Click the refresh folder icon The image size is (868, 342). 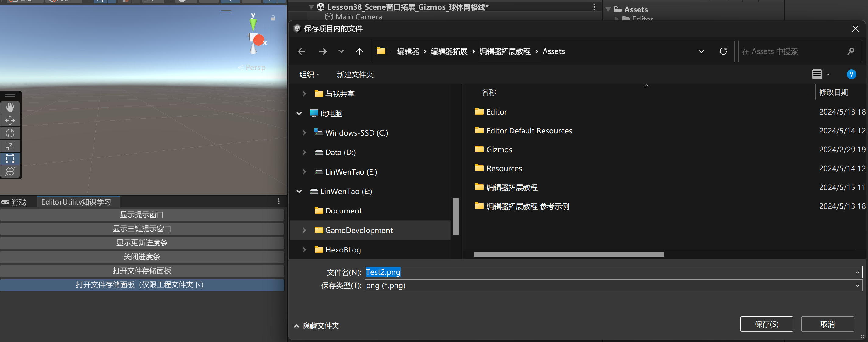click(x=723, y=51)
